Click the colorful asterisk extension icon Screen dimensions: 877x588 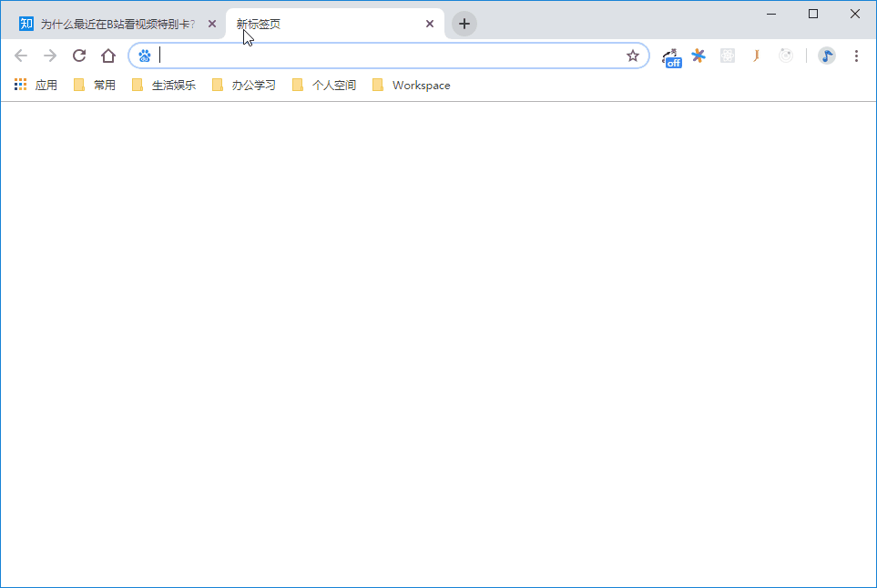(x=699, y=56)
